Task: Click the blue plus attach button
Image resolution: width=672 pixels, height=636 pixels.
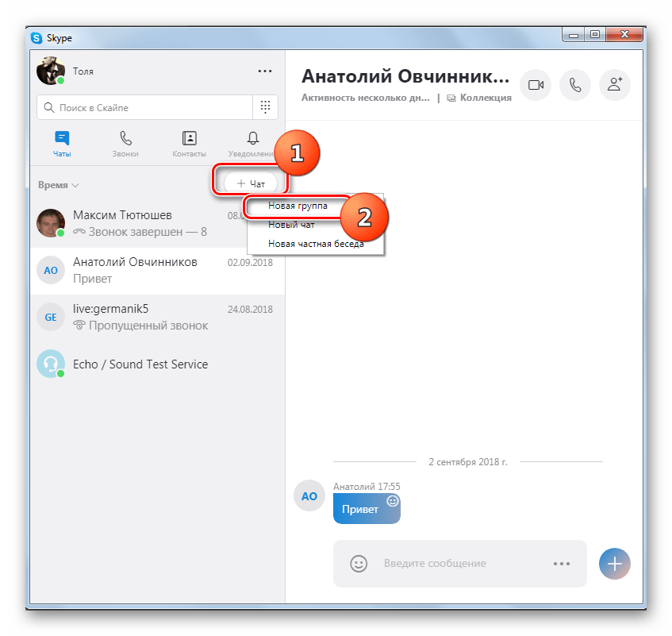Action: pyautogui.click(x=615, y=564)
